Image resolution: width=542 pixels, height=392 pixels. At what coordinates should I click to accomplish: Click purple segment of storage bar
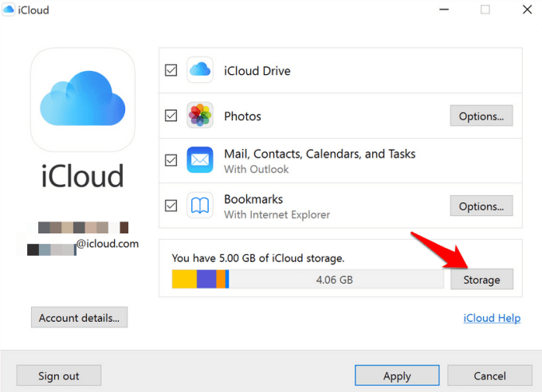(x=206, y=279)
